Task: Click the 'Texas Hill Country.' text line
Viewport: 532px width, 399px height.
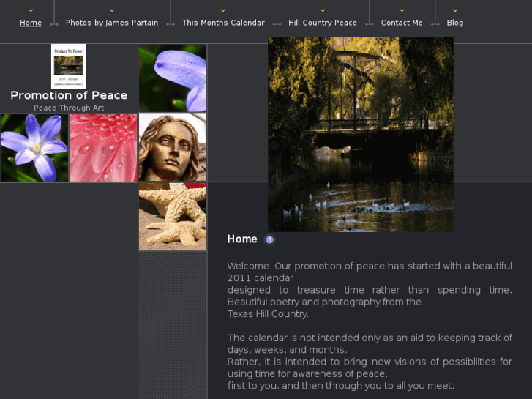Action: [x=268, y=314]
